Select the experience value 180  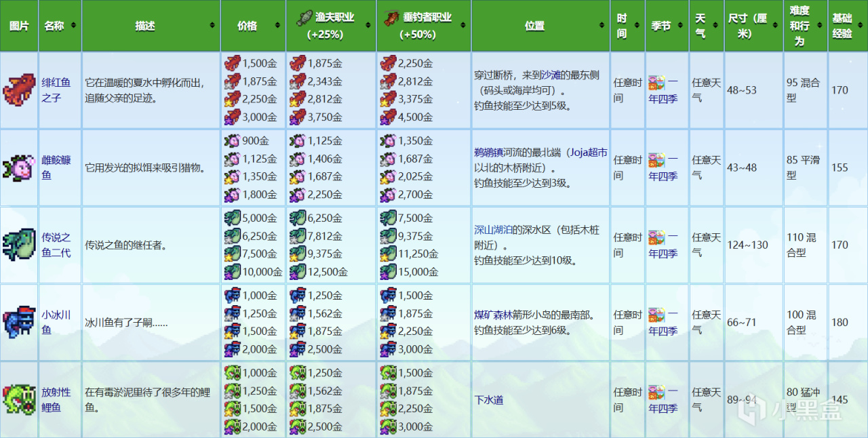(x=840, y=322)
